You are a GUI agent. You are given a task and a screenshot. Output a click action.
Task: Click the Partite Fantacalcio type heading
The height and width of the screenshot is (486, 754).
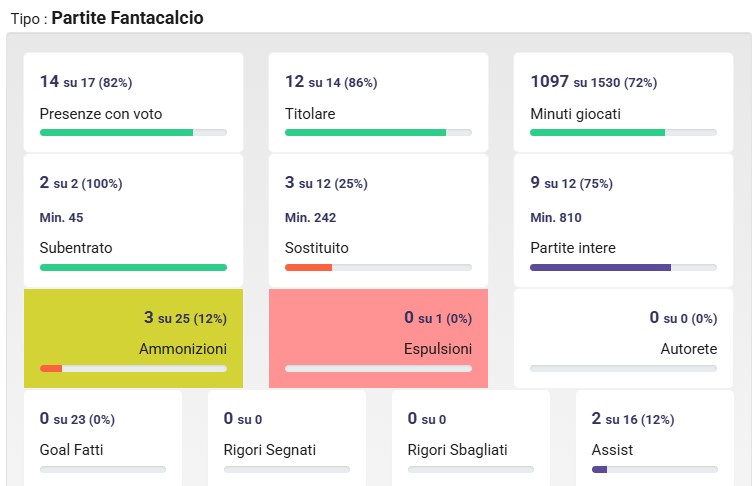[x=127, y=18]
